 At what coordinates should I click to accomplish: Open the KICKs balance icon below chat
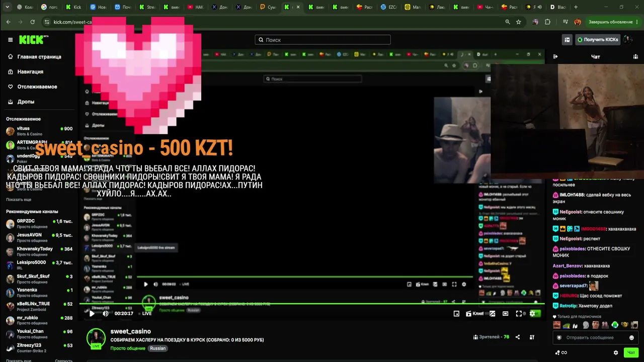coord(560,352)
